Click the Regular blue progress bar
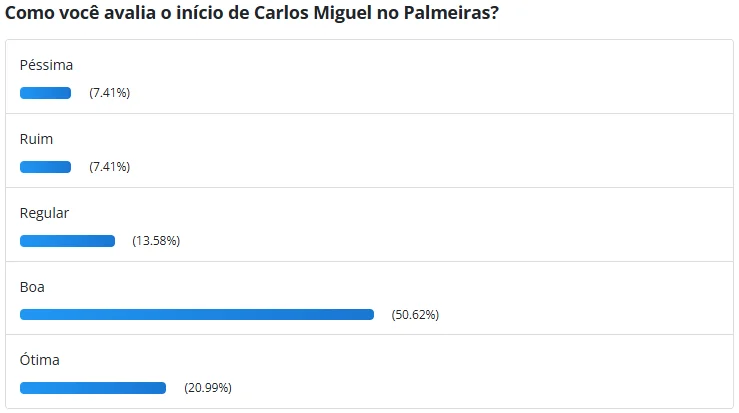 (x=67, y=241)
